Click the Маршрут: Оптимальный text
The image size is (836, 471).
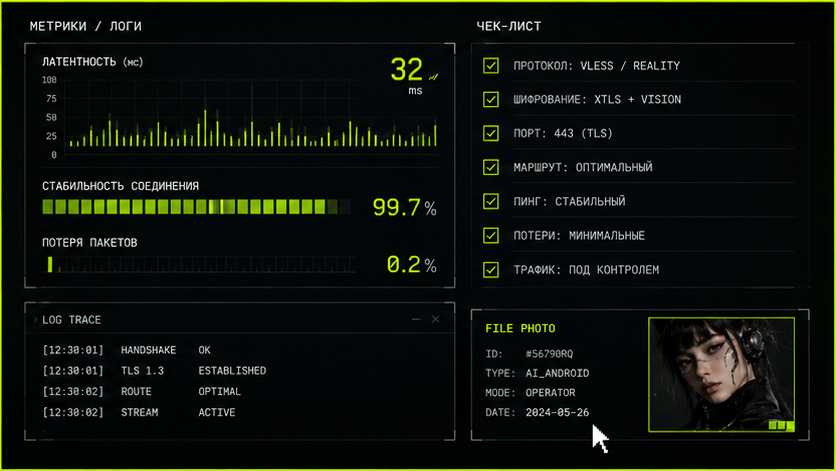coord(583,167)
